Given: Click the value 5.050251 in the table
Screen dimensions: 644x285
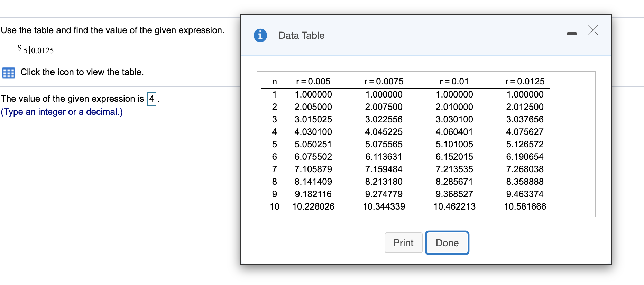Looking at the screenshot, I should pyautogui.click(x=313, y=144).
